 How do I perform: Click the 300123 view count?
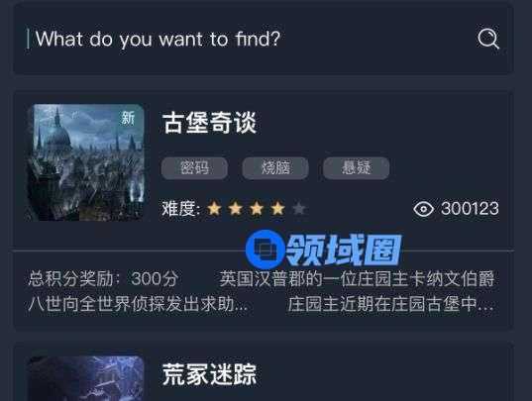click(x=470, y=209)
